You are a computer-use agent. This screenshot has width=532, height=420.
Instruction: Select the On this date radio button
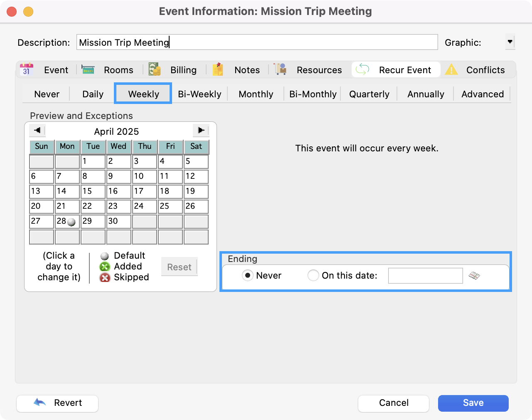coord(313,275)
